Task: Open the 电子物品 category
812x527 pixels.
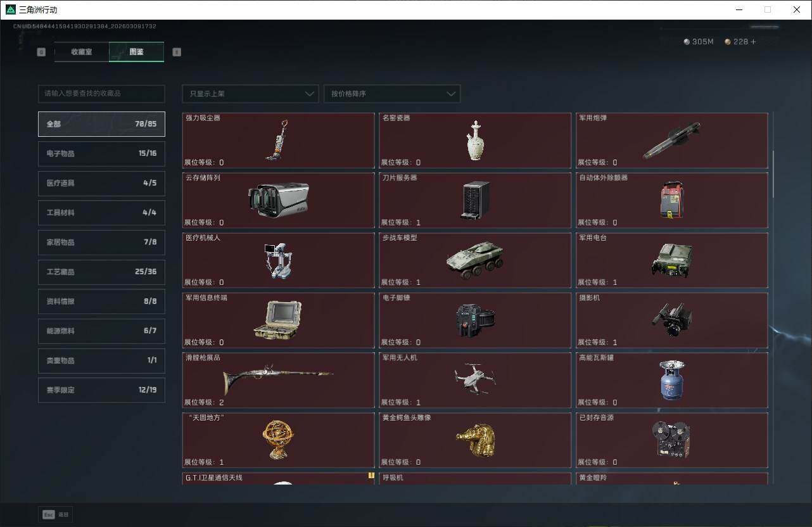Action: 101,154
